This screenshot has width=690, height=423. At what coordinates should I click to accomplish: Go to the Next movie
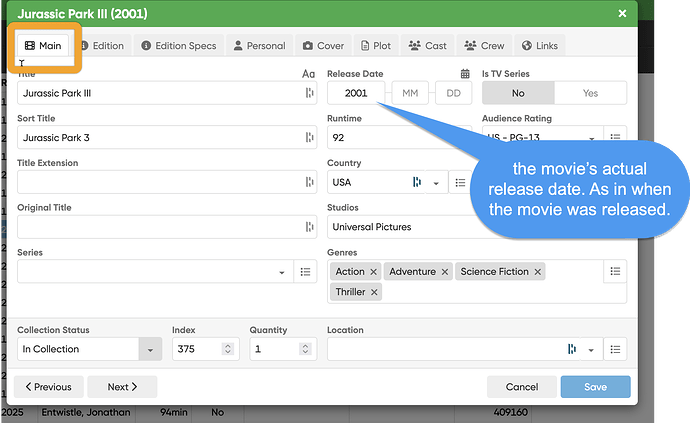click(121, 387)
